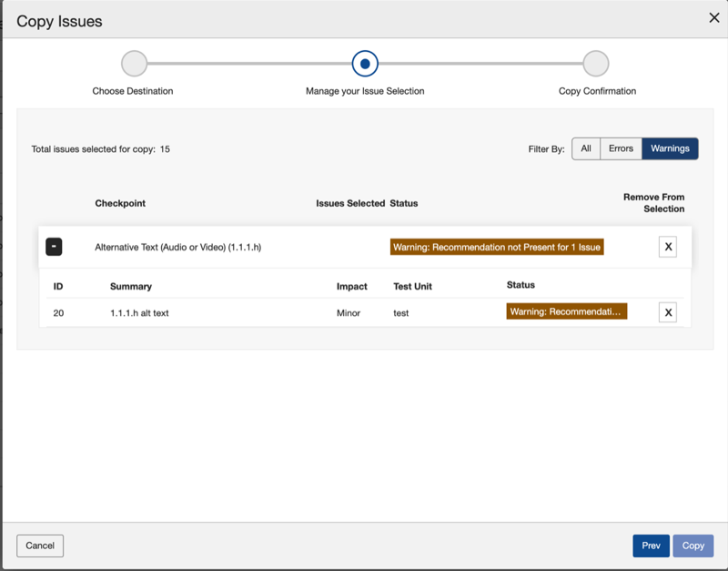Click issue 20's truncated warning status badge
Viewport: 728px width, 571px height.
coord(566,311)
